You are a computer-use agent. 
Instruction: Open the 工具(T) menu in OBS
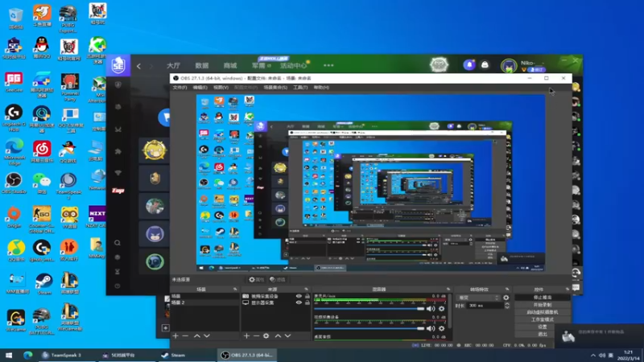click(300, 88)
